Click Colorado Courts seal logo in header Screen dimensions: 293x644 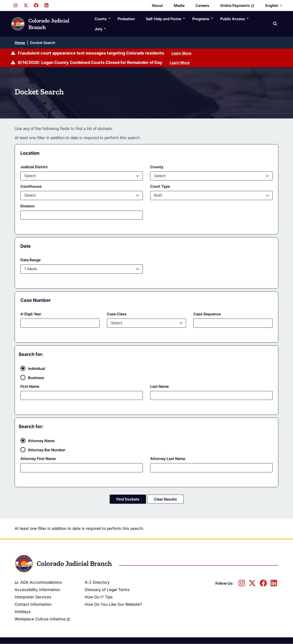point(18,24)
